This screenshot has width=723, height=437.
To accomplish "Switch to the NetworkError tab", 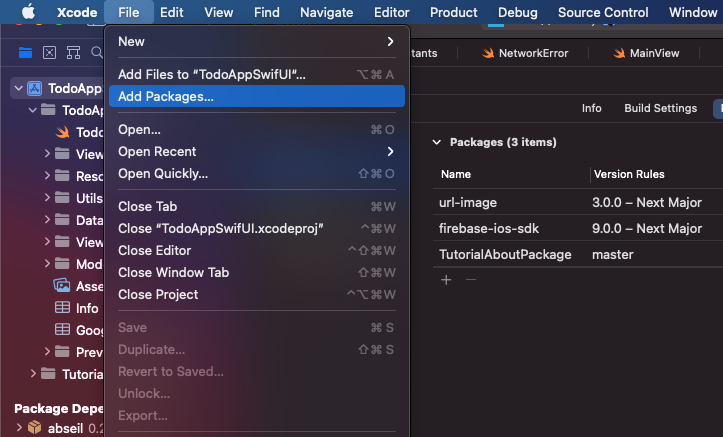I will click(524, 53).
